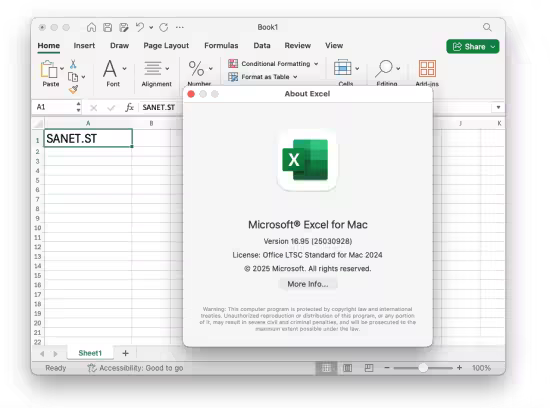Switch to Page Layout view icon
This screenshot has height=408, width=550.
click(x=348, y=368)
